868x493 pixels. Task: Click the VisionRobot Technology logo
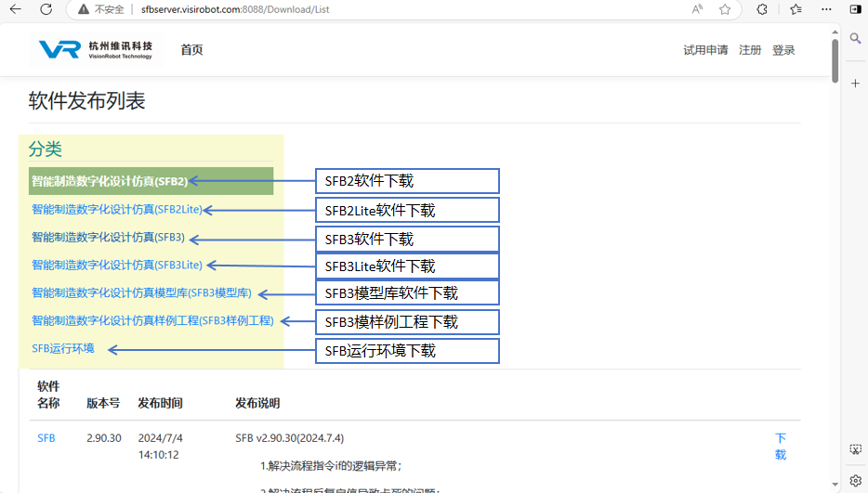(96, 50)
